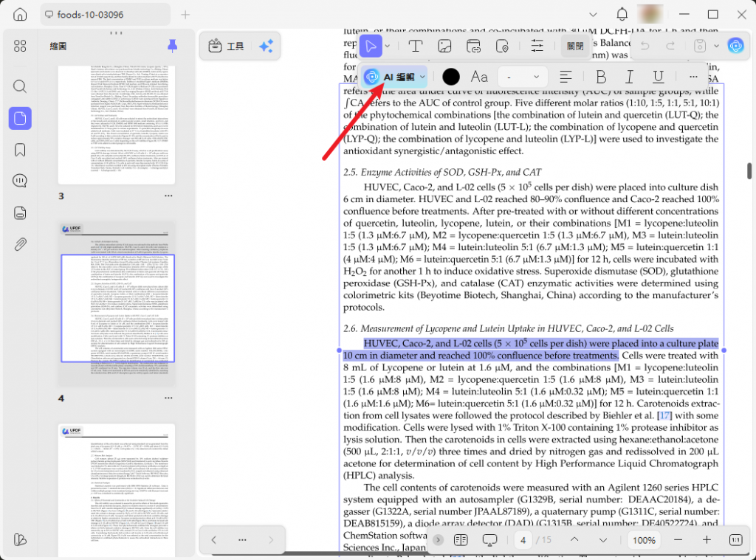Open the notifications bell
Image resolution: width=756 pixels, height=560 pixels.
tap(622, 15)
